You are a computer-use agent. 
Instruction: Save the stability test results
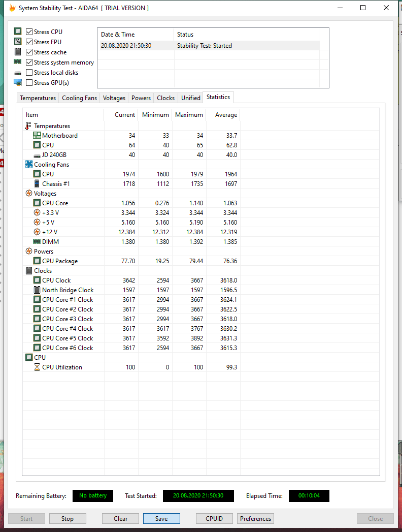click(161, 519)
